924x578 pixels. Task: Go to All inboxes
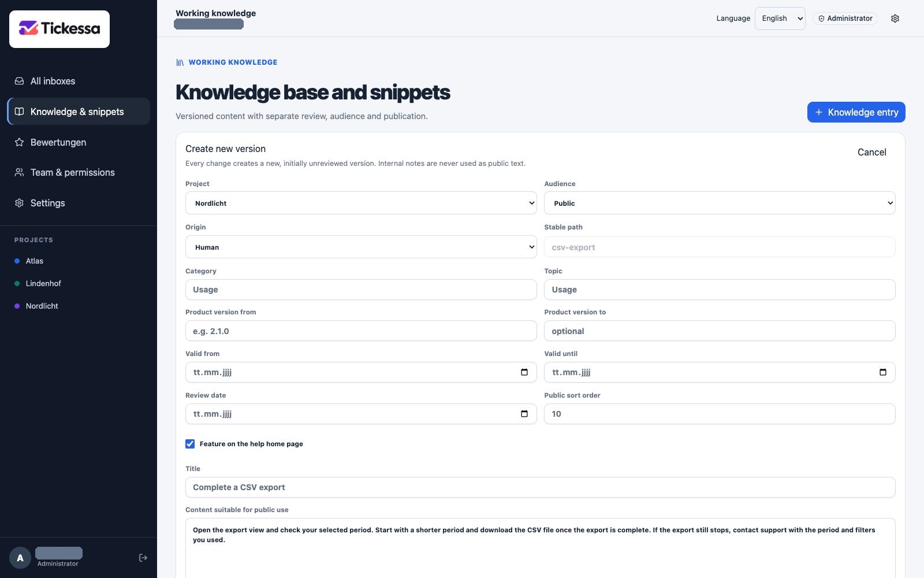coord(79,81)
